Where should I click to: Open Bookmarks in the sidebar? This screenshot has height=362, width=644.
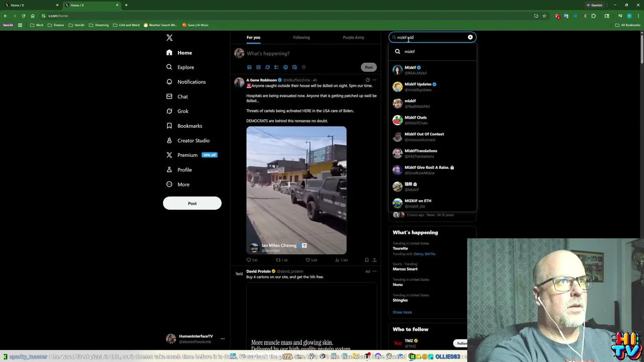[x=184, y=126]
